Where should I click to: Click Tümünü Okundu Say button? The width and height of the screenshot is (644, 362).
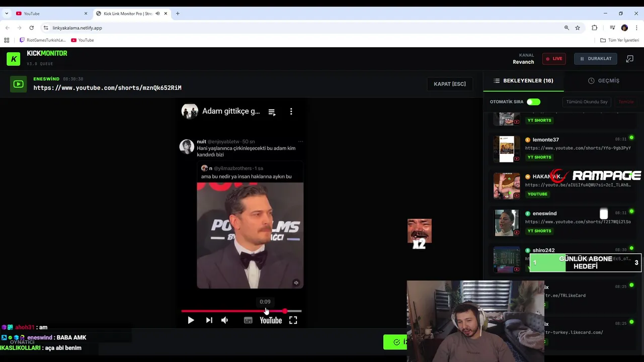pos(587,102)
